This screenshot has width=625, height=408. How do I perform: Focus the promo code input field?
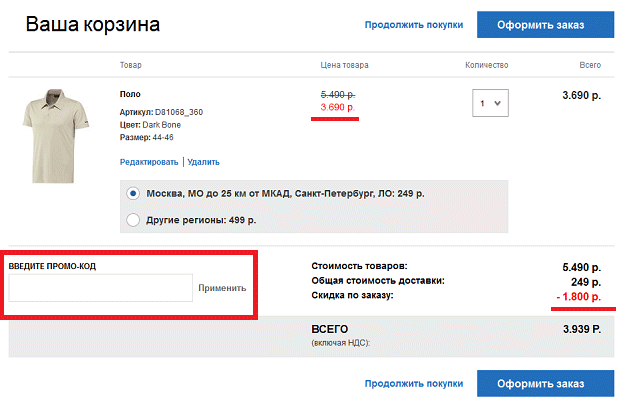click(100, 288)
